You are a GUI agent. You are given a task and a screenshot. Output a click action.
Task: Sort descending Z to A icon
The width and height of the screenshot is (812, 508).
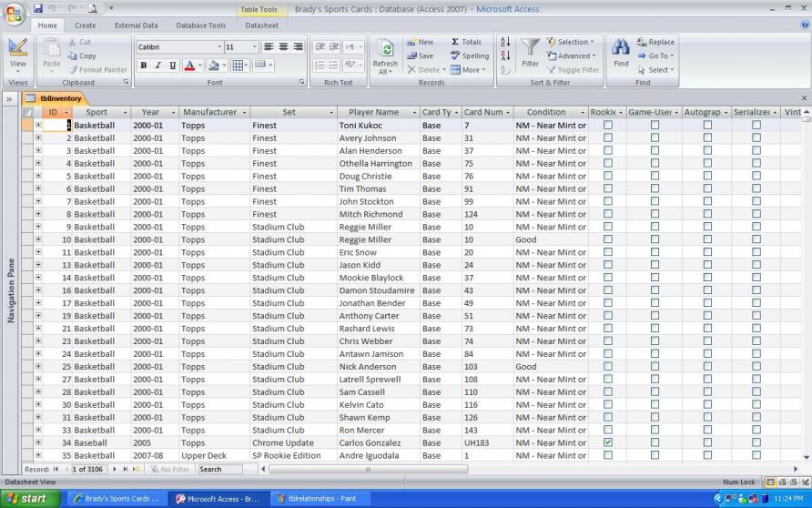pos(505,56)
